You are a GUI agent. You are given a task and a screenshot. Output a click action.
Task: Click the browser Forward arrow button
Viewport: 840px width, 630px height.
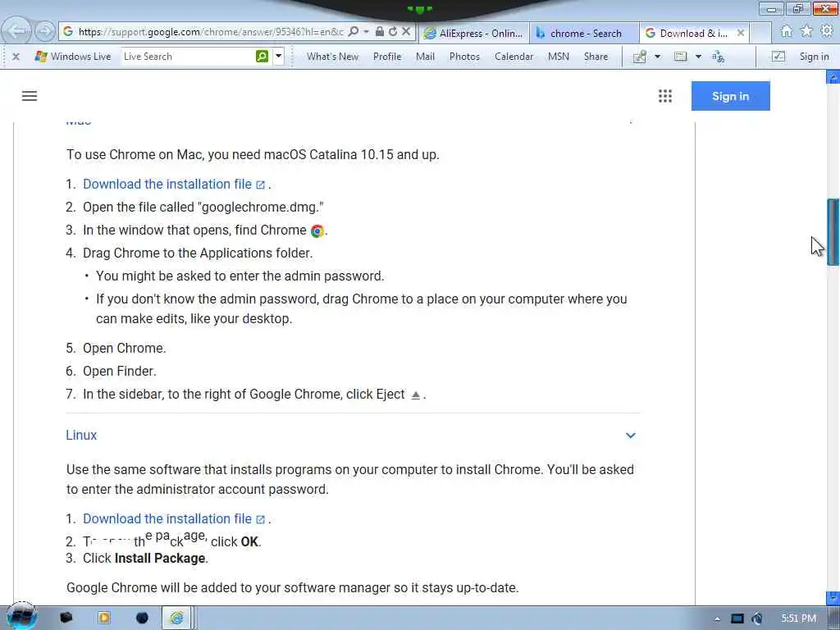[45, 32]
